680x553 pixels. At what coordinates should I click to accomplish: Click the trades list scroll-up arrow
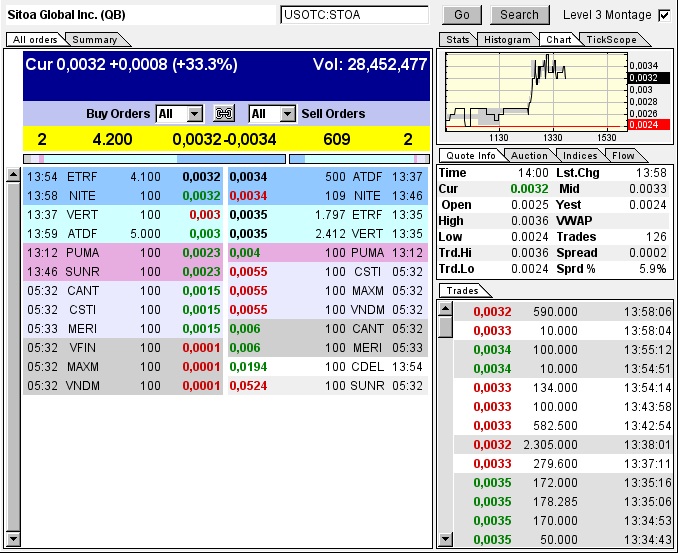(446, 308)
